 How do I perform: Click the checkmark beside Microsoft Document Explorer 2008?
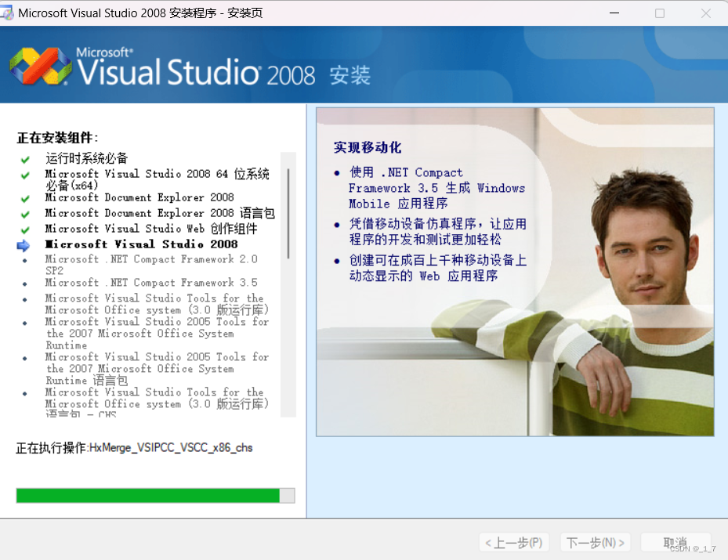(x=26, y=199)
